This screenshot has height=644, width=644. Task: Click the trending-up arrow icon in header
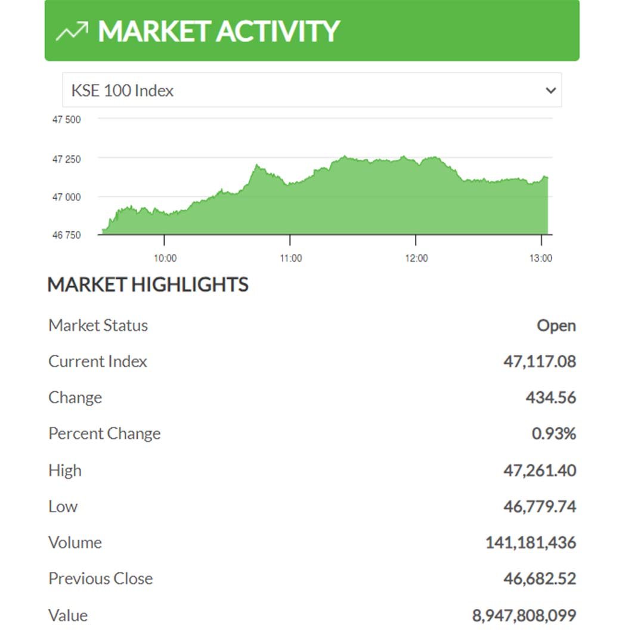point(72,31)
